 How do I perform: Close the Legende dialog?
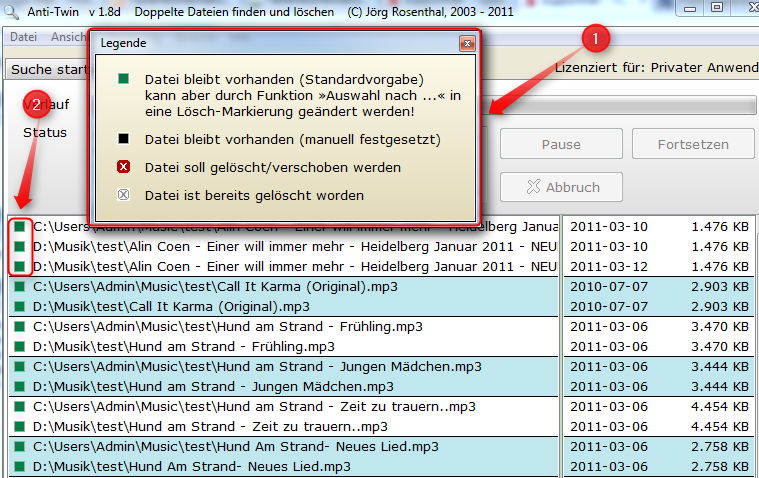click(467, 44)
